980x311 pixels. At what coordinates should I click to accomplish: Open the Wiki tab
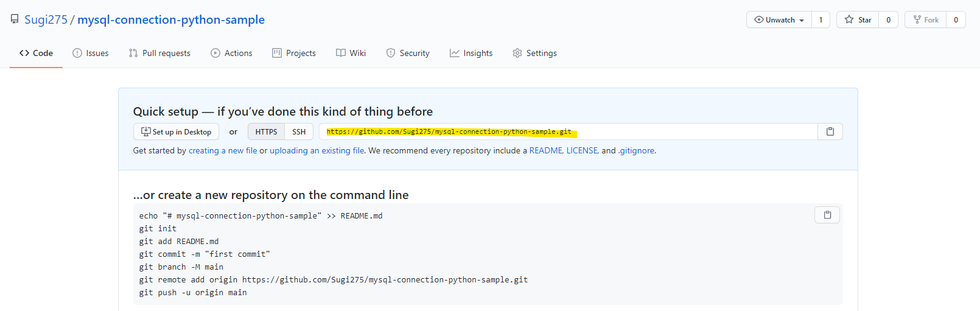tap(351, 53)
